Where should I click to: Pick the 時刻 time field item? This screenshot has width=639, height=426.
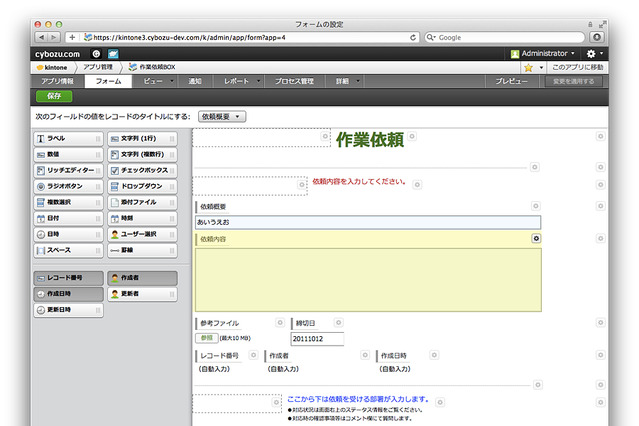coord(142,219)
